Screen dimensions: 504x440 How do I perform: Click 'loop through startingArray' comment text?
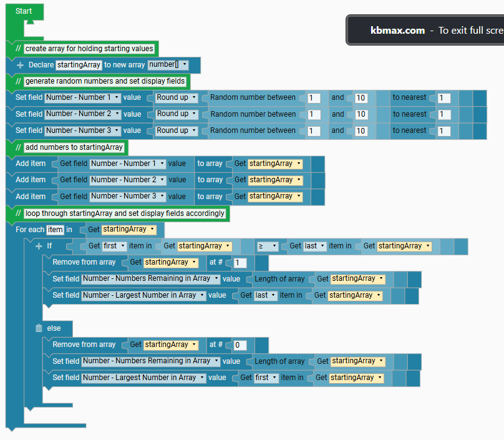coord(125,213)
